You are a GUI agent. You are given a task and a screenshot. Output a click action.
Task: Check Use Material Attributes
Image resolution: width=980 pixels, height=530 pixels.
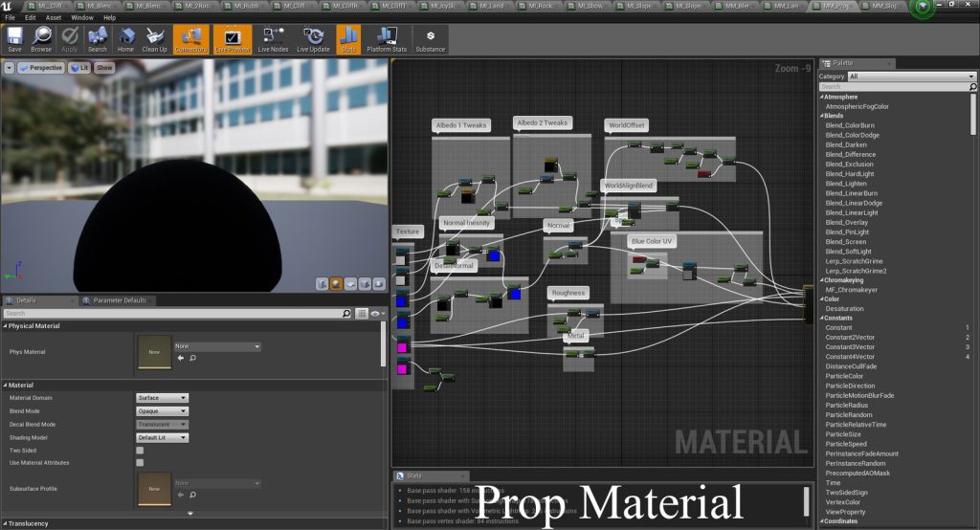(x=140, y=462)
